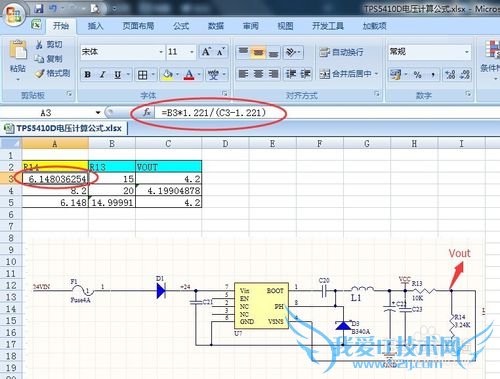Cut the selection with 剪切
This screenshot has width=500, height=379.
(x=49, y=44)
